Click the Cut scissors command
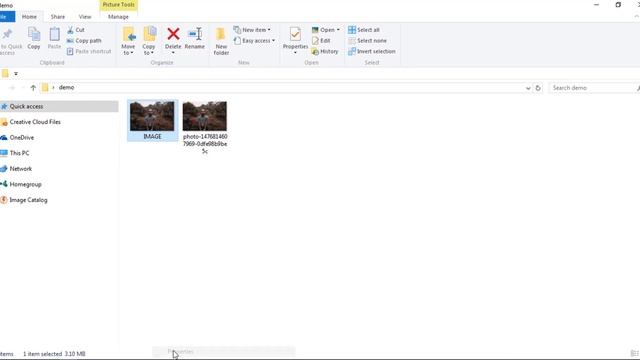 (x=76, y=30)
